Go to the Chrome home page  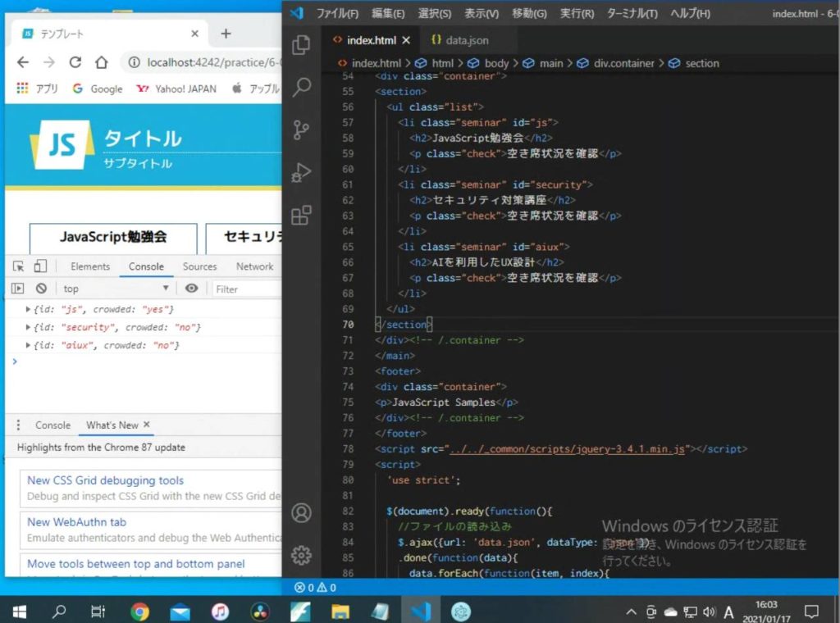pos(101,62)
